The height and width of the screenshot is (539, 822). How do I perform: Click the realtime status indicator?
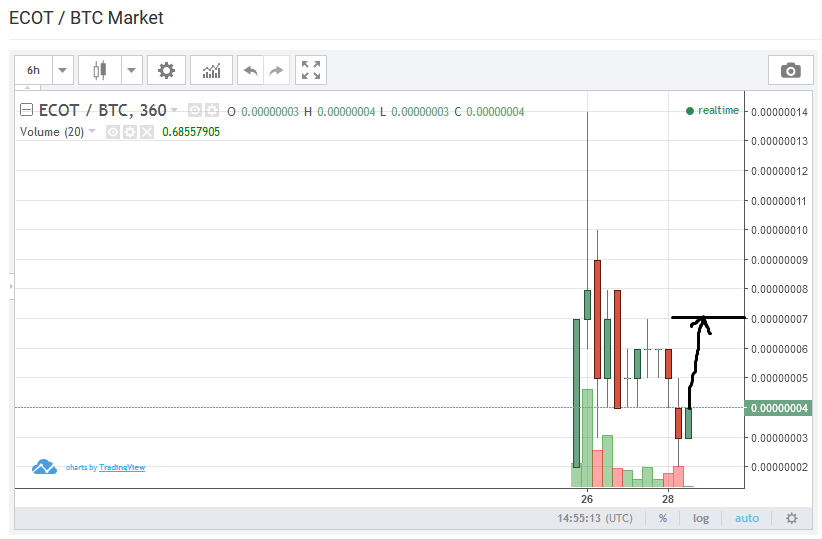(712, 111)
